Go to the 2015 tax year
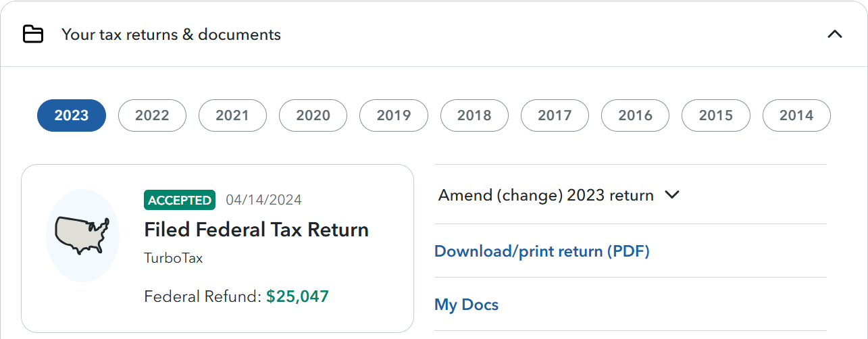 pyautogui.click(x=716, y=115)
